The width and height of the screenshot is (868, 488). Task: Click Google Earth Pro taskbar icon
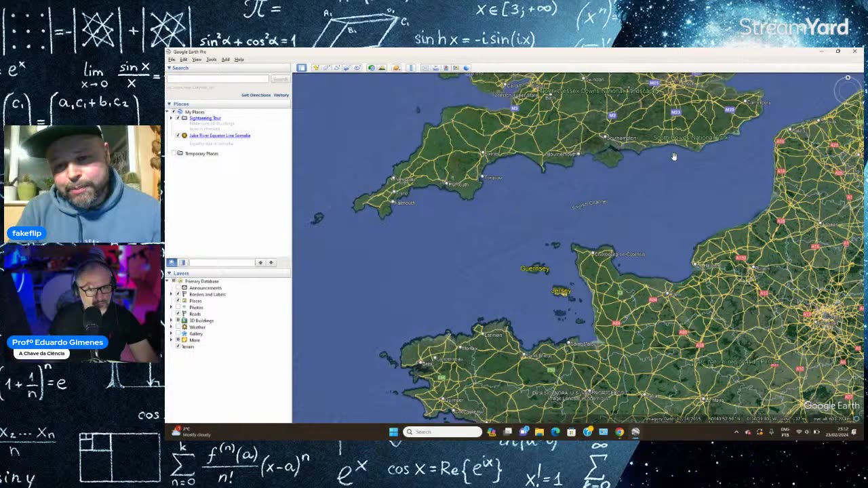(635, 432)
